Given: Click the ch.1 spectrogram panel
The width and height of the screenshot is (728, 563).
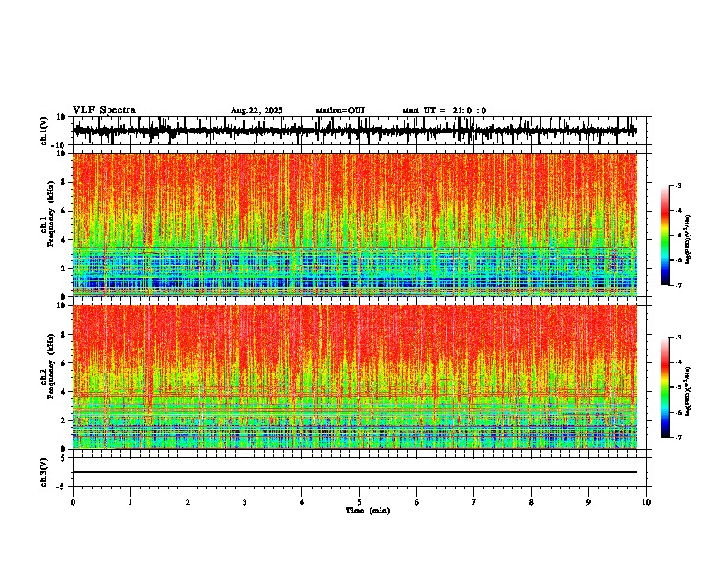Looking at the screenshot, I should (x=355, y=224).
